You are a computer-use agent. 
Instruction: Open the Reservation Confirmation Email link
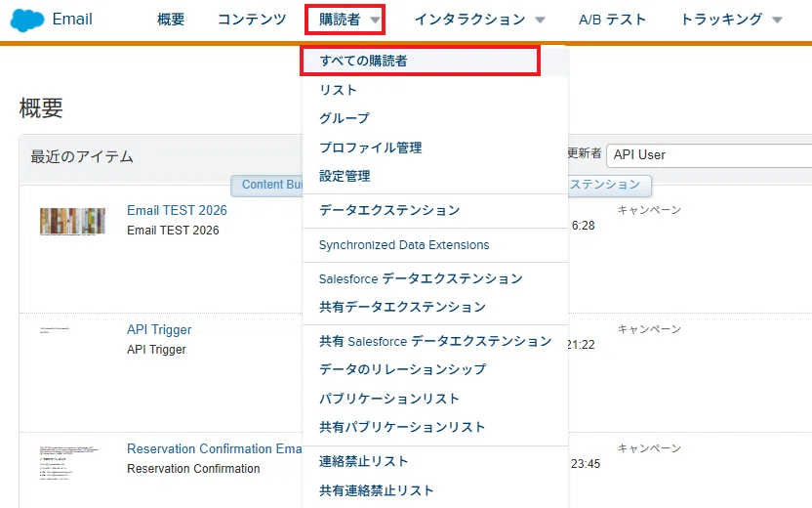tap(214, 448)
